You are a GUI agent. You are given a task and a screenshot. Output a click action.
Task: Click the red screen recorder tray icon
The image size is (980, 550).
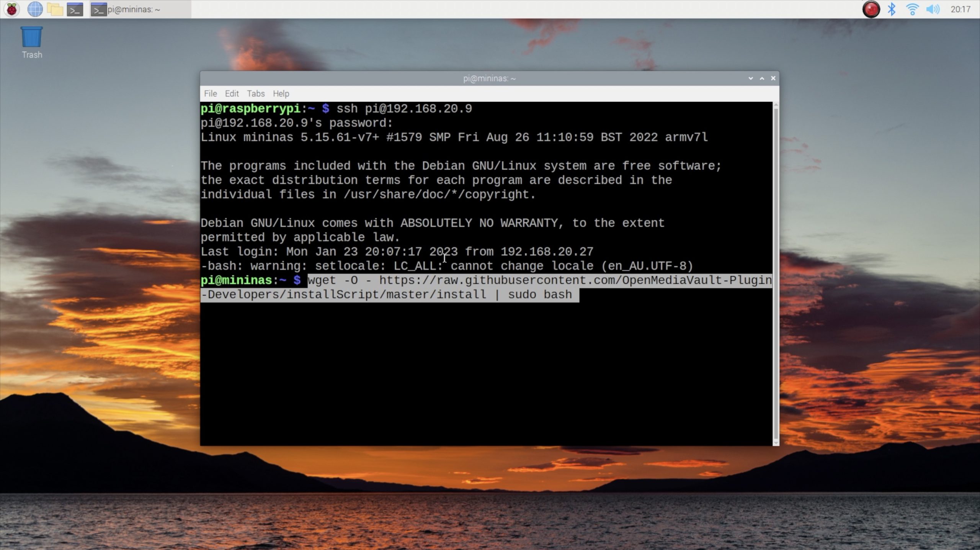point(872,9)
